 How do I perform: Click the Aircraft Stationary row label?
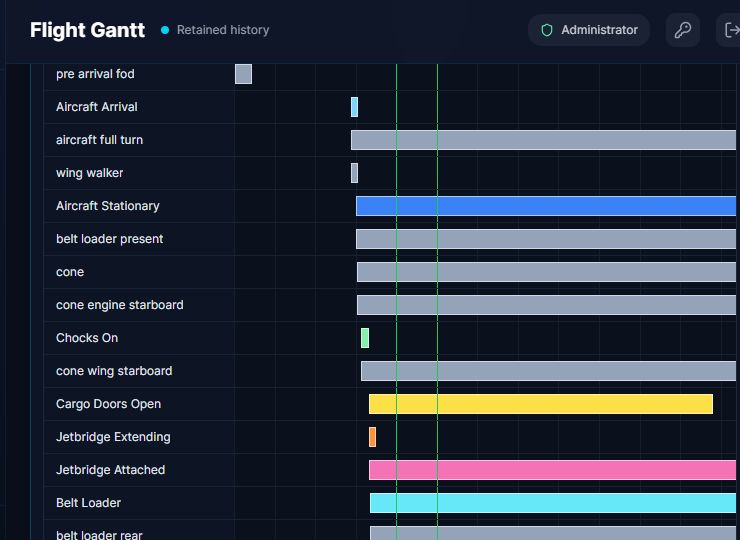pos(108,206)
